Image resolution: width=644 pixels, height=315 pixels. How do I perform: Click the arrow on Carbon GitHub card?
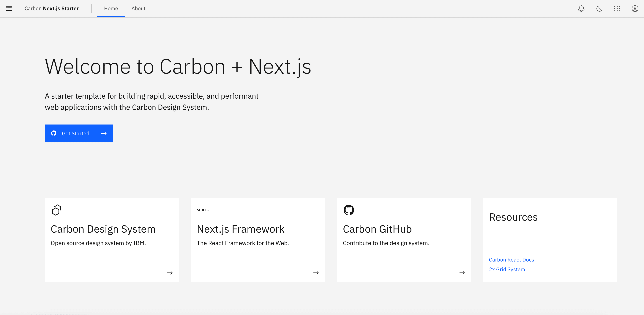[462, 273]
